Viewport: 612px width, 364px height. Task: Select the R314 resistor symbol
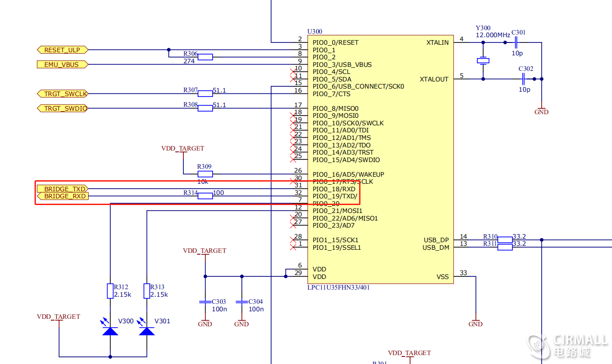click(205, 196)
